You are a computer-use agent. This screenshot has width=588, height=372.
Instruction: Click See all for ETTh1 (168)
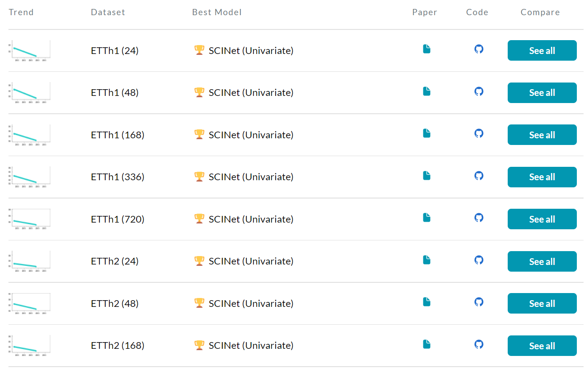pyautogui.click(x=542, y=135)
